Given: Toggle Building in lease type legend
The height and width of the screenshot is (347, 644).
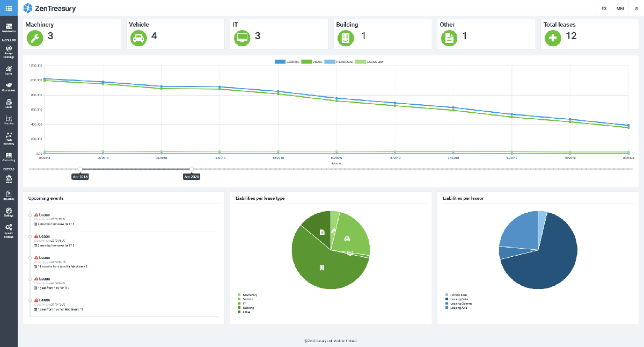Looking at the screenshot, I should [246, 308].
